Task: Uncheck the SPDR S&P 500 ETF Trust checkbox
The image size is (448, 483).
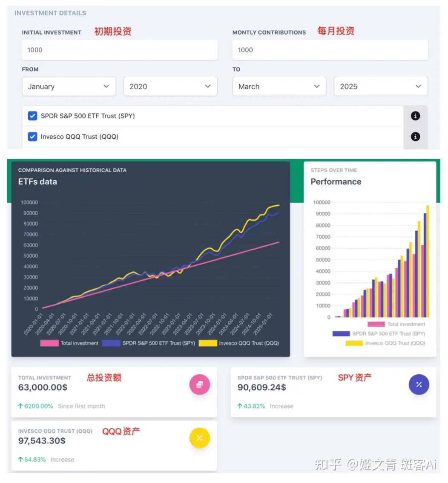Action: tap(32, 116)
